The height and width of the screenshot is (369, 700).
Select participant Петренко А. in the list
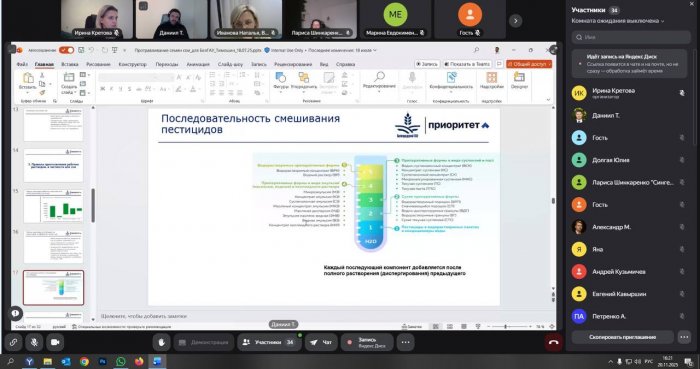pyautogui.click(x=629, y=316)
